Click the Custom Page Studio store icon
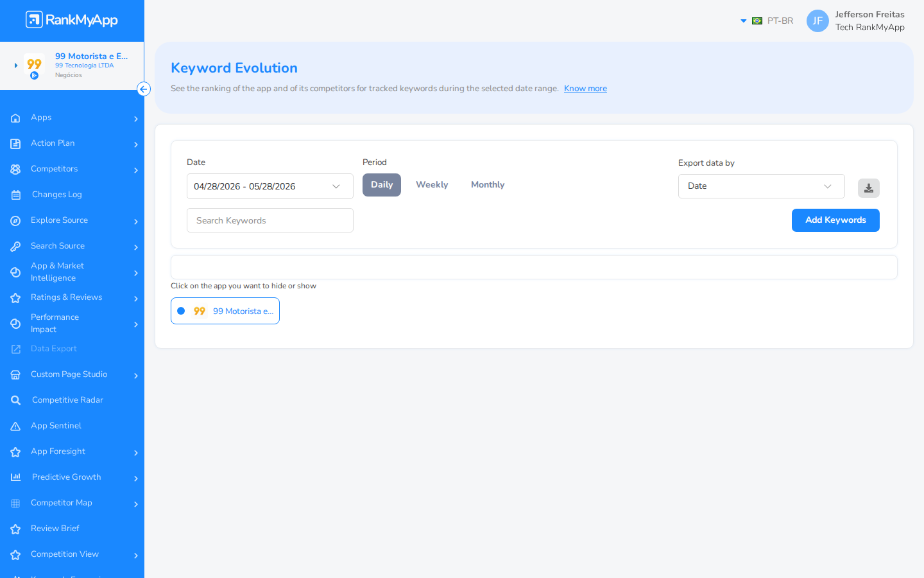 point(15,375)
